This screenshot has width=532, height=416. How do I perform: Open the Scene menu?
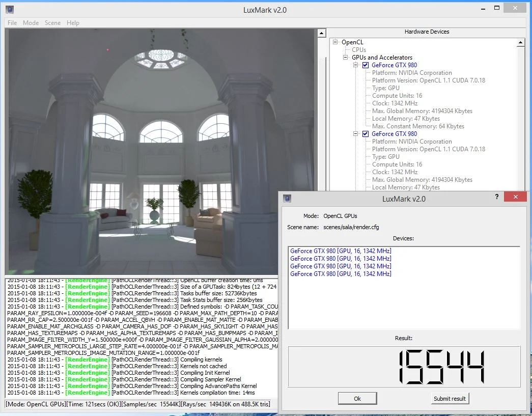coord(52,23)
